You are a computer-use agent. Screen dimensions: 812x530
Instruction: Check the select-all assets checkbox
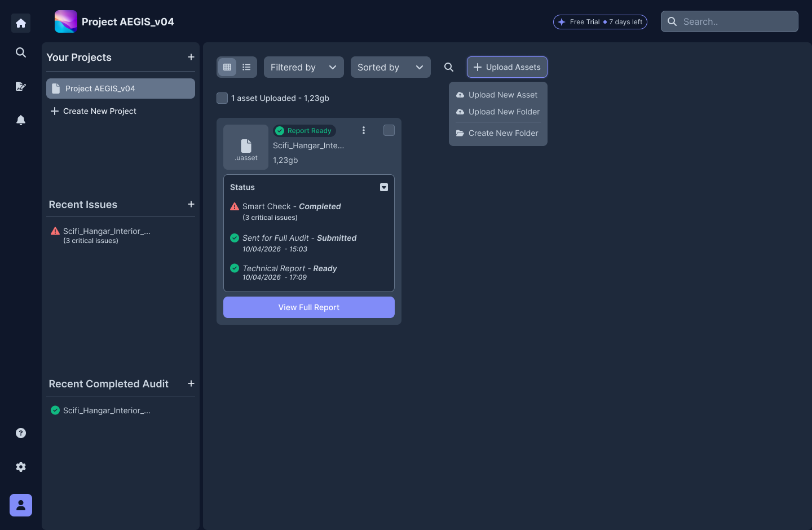[x=222, y=98]
